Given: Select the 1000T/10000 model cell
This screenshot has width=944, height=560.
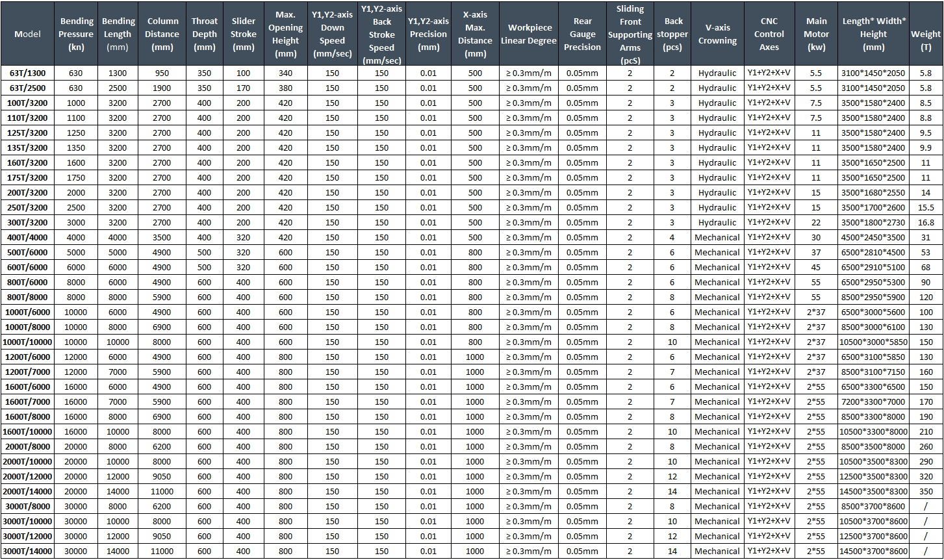Looking at the screenshot, I should pos(27,342).
